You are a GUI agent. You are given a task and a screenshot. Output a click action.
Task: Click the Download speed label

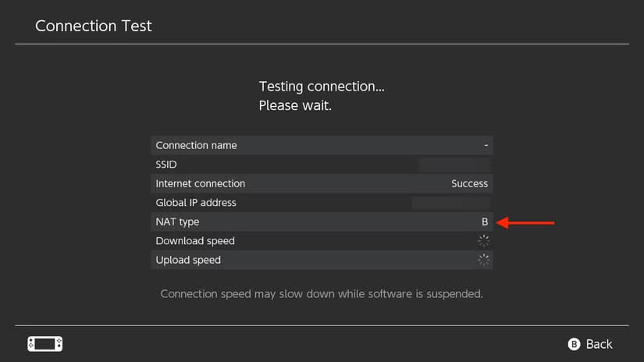click(195, 241)
